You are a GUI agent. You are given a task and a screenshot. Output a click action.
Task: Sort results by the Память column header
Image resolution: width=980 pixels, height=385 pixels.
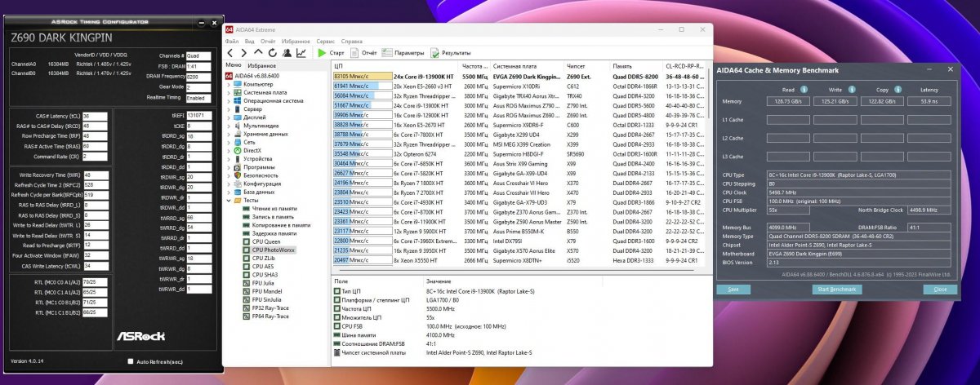tap(638, 65)
